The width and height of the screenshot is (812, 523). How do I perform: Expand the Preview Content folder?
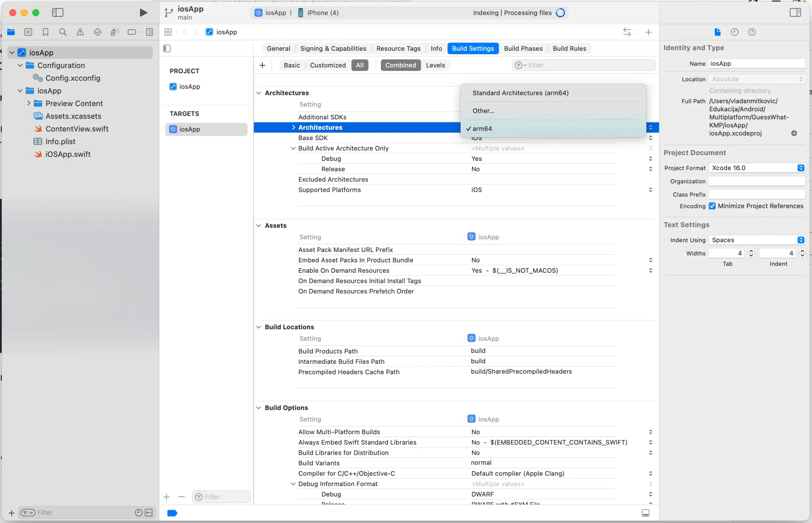tap(29, 103)
